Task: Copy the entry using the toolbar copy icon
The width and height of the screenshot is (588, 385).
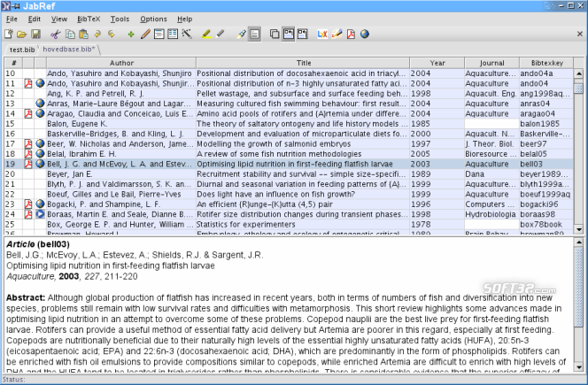Action: (70, 35)
